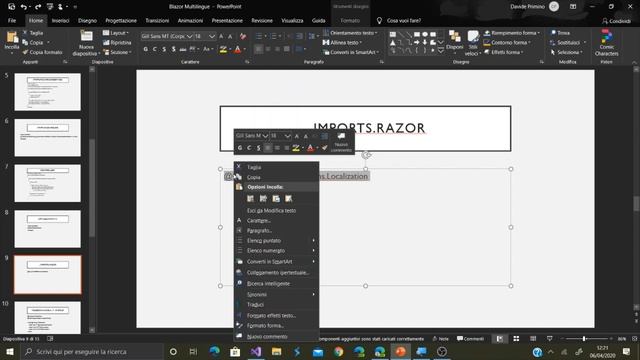Select slide 7 thumbnail
640x360 pixels.
click(x=48, y=183)
